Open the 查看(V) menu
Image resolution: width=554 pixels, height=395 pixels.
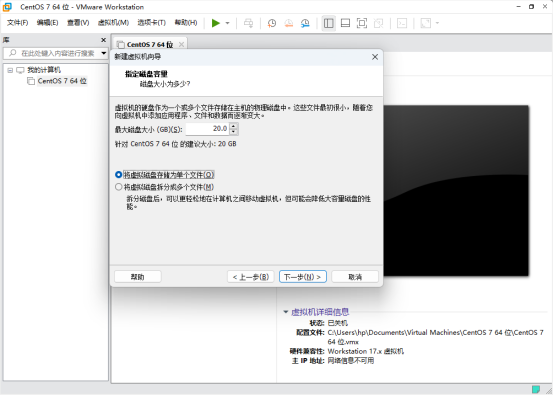78,23
